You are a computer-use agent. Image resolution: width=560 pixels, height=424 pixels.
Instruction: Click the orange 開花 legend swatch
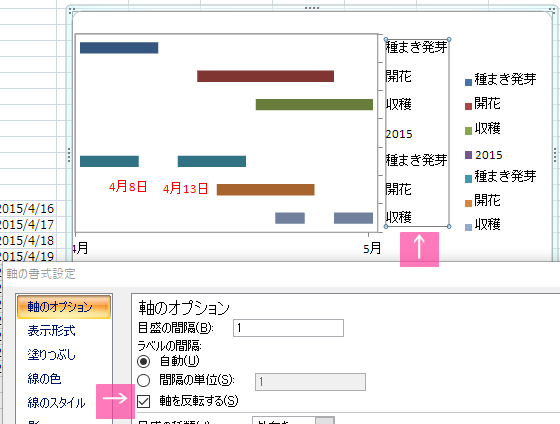(x=469, y=203)
